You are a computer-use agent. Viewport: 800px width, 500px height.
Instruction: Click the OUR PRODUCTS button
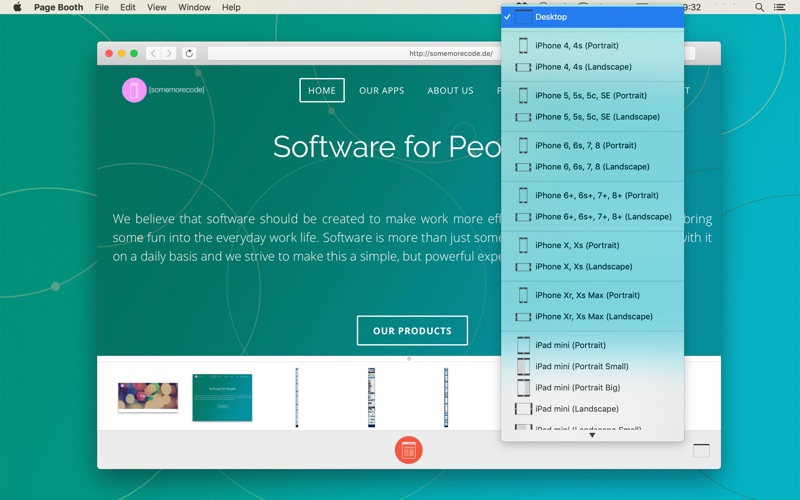click(x=412, y=331)
